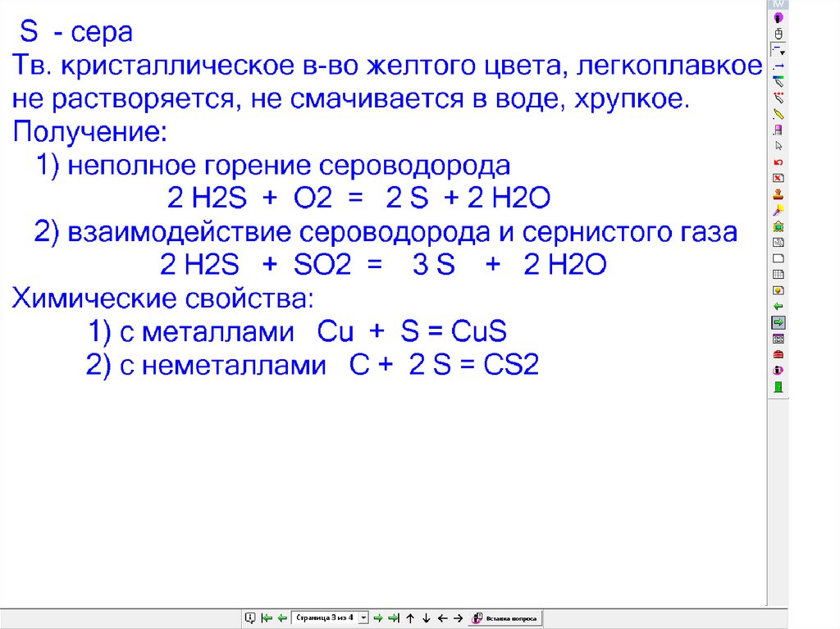The height and width of the screenshot is (629, 840).
Task: Click the speech-bubble info icon in the bottom bar
Action: click(x=250, y=618)
